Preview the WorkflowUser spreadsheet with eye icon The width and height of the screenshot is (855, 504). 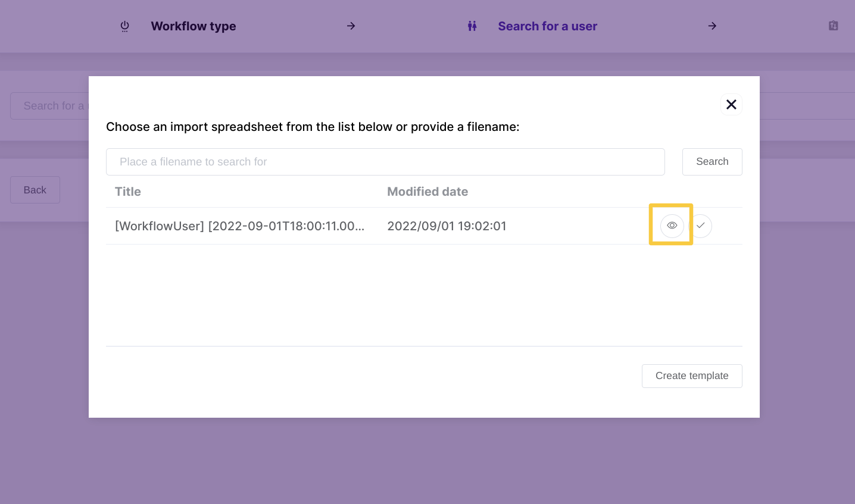pos(672,226)
